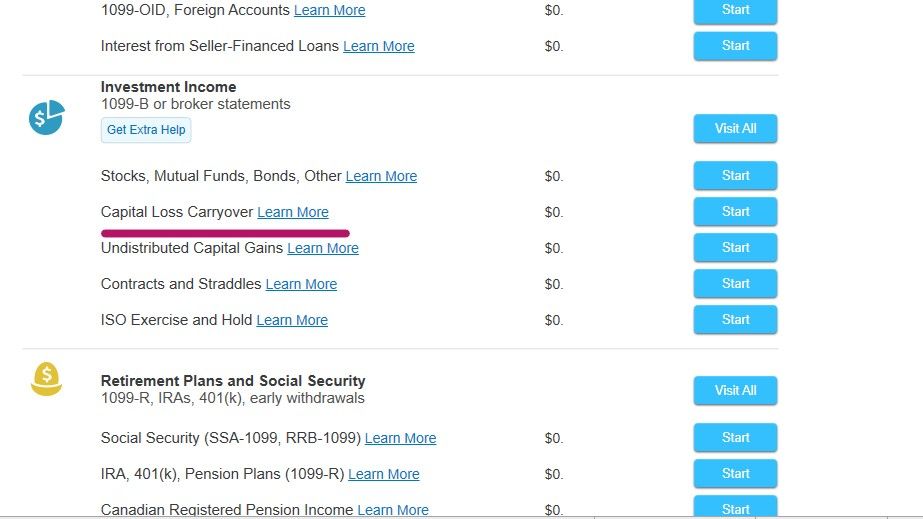Open Get Extra Help for Investment Income
The image size is (923, 519).
146,130
